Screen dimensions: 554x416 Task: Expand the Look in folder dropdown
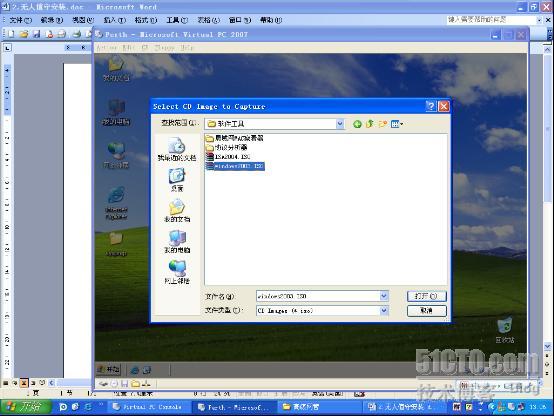click(340, 124)
